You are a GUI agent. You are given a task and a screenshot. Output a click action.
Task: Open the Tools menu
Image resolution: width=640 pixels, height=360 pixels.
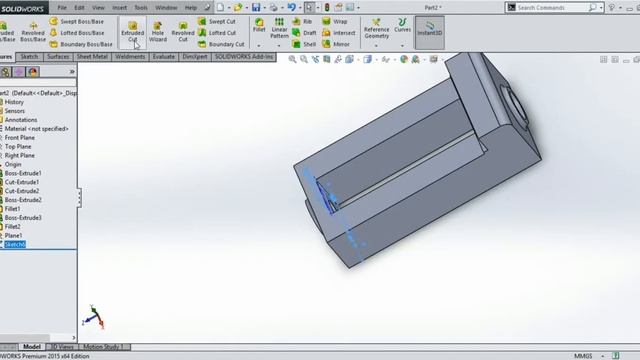point(141,7)
